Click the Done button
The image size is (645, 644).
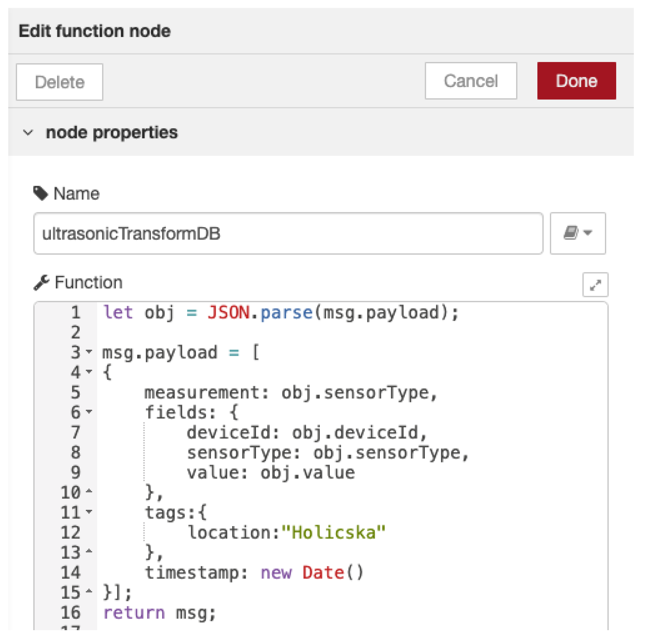point(576,81)
